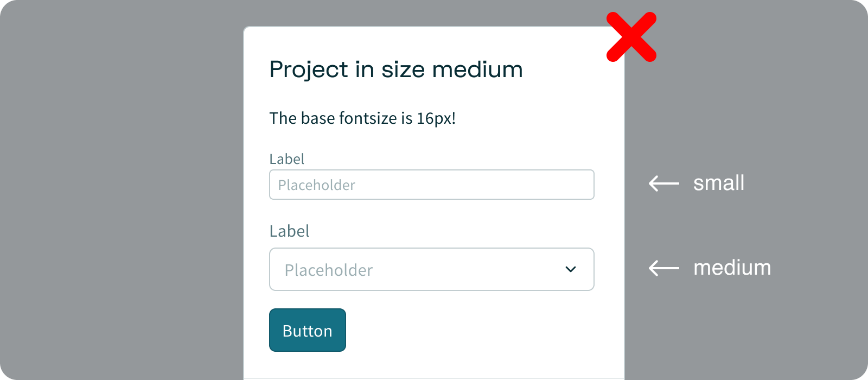Click the chevron inside the second Placeholder field
This screenshot has width=868, height=380.
(x=570, y=269)
